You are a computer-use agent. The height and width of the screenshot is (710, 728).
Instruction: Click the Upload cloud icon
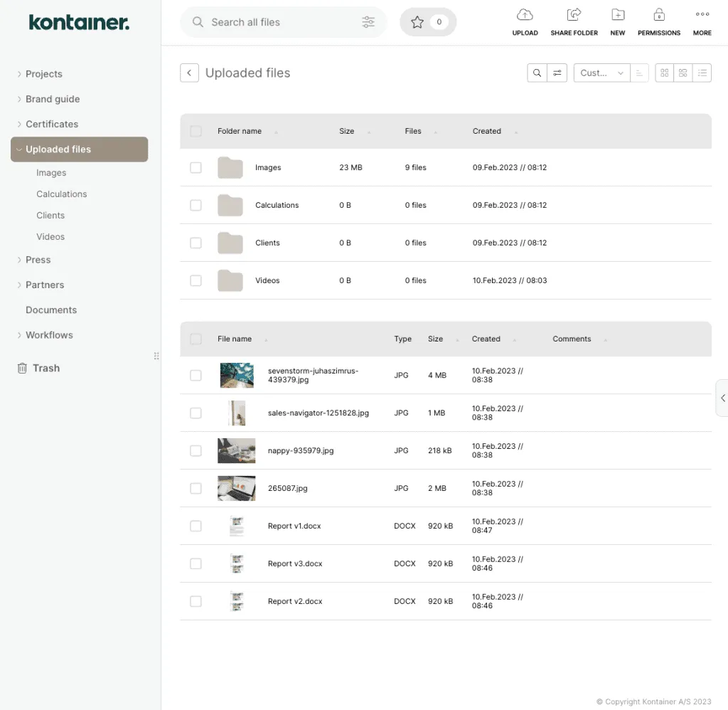point(525,15)
